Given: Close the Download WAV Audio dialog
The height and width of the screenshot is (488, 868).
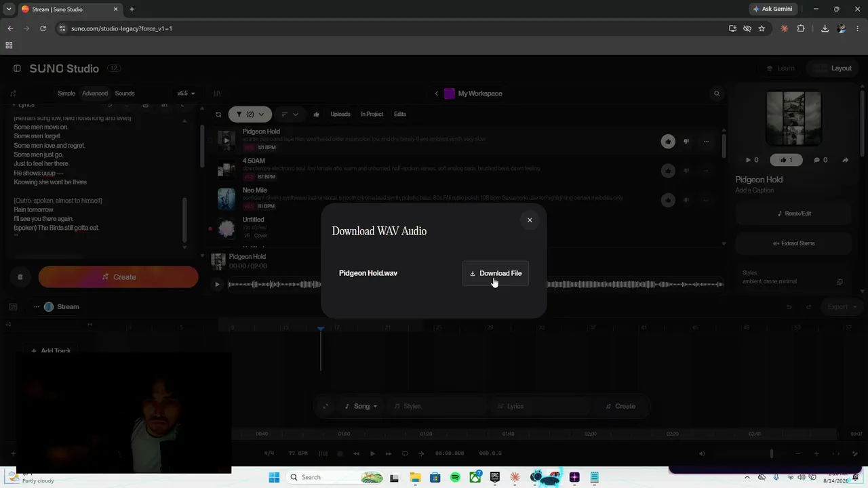Looking at the screenshot, I should (530, 220).
